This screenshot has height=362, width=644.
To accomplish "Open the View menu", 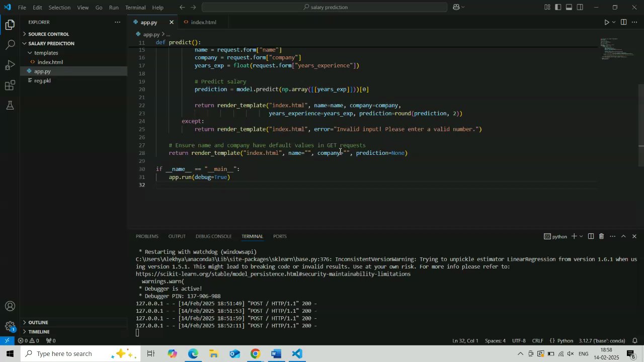I will [83, 8].
